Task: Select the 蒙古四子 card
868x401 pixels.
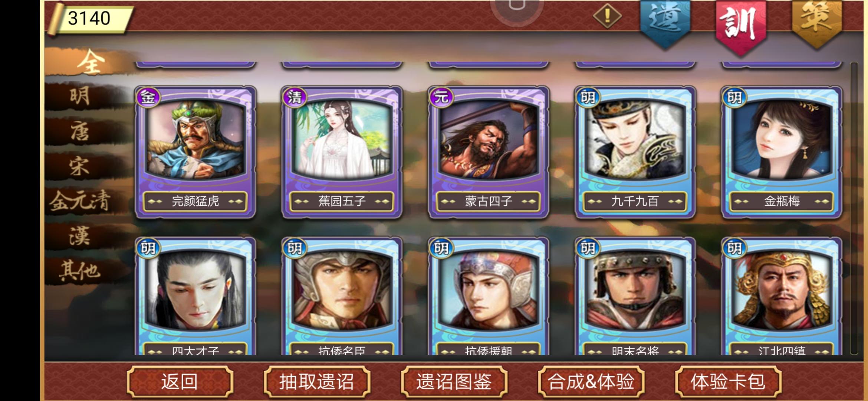Action: coord(488,152)
